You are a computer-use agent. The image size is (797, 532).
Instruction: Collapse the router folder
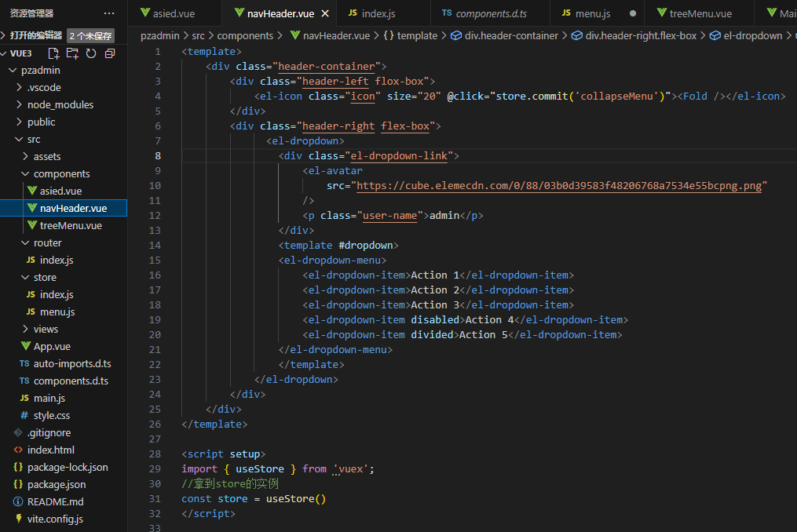(x=25, y=243)
